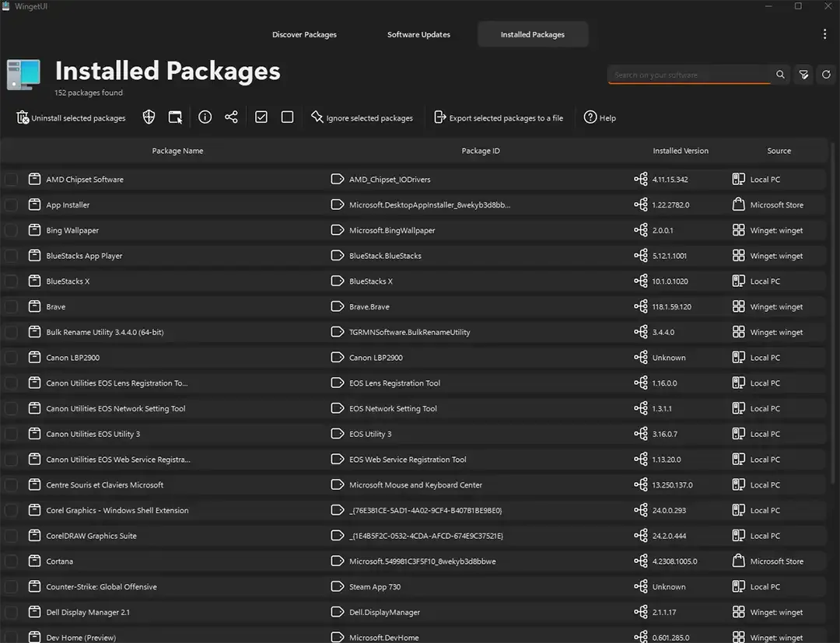
Task: Switch to Discover Packages tab
Action: [x=304, y=34]
